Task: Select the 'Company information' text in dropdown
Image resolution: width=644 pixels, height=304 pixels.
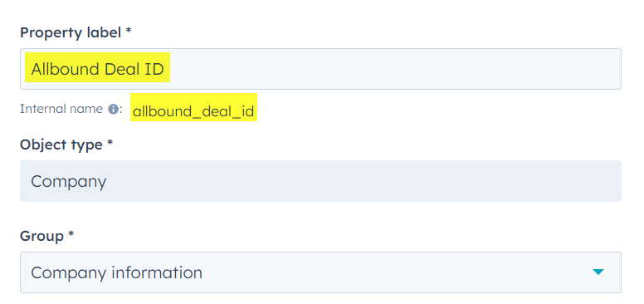Action: click(x=116, y=272)
